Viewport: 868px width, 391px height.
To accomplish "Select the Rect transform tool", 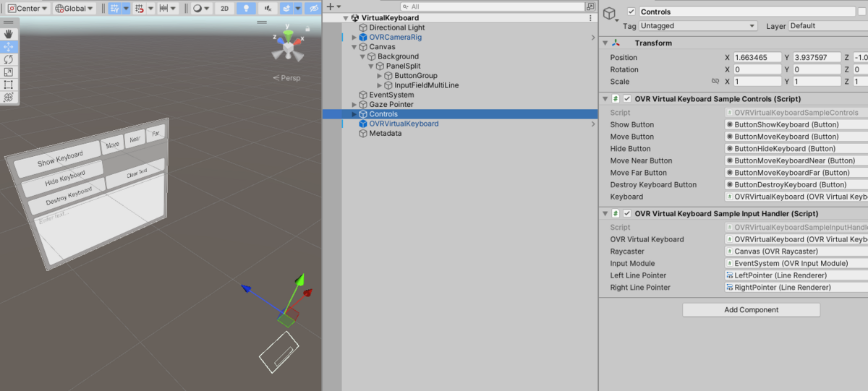I will (x=9, y=85).
